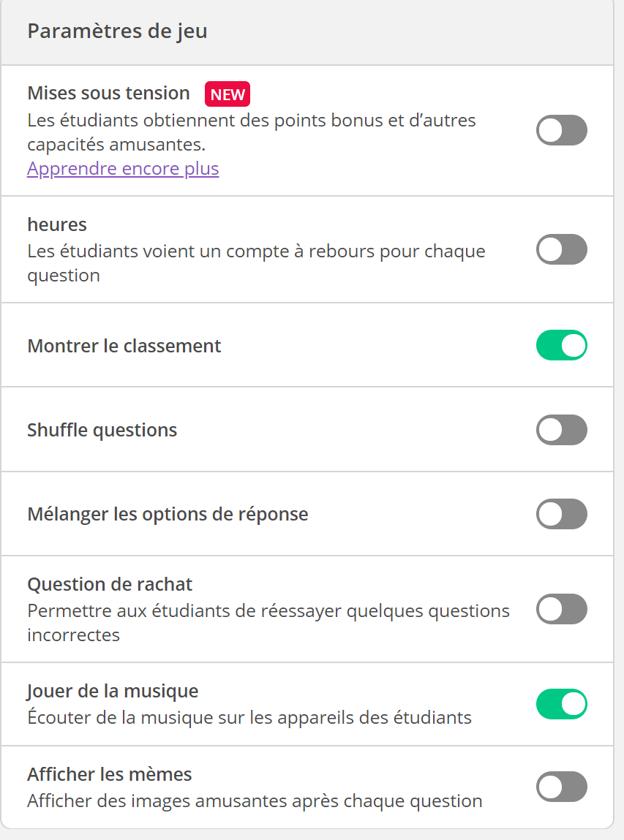
Task: Enable the Afficher les mèmes toggle
Action: tap(561, 787)
